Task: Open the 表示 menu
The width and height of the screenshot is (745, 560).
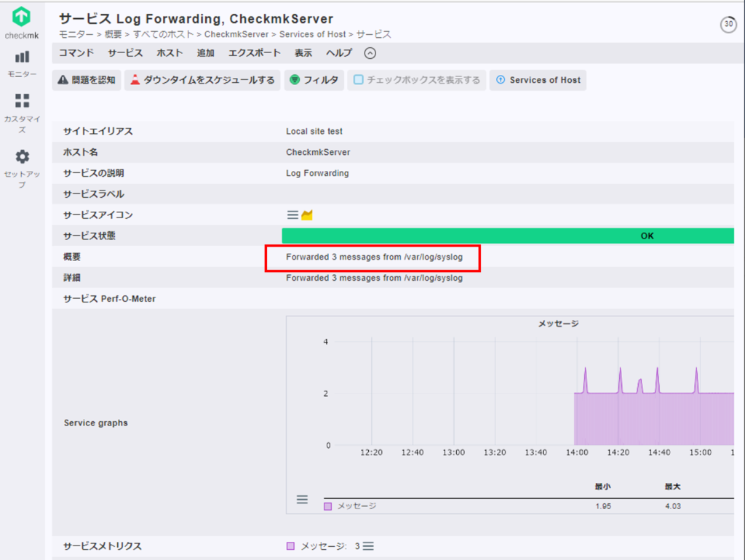Action: (x=303, y=52)
